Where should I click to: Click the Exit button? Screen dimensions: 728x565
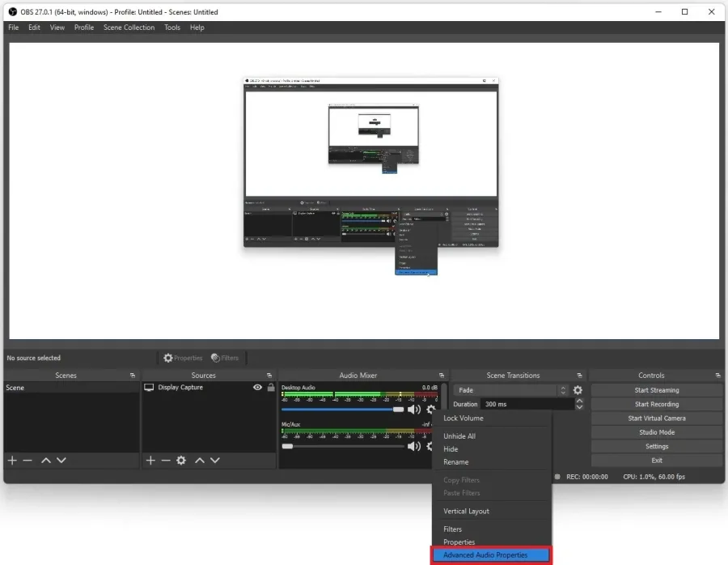(x=657, y=461)
